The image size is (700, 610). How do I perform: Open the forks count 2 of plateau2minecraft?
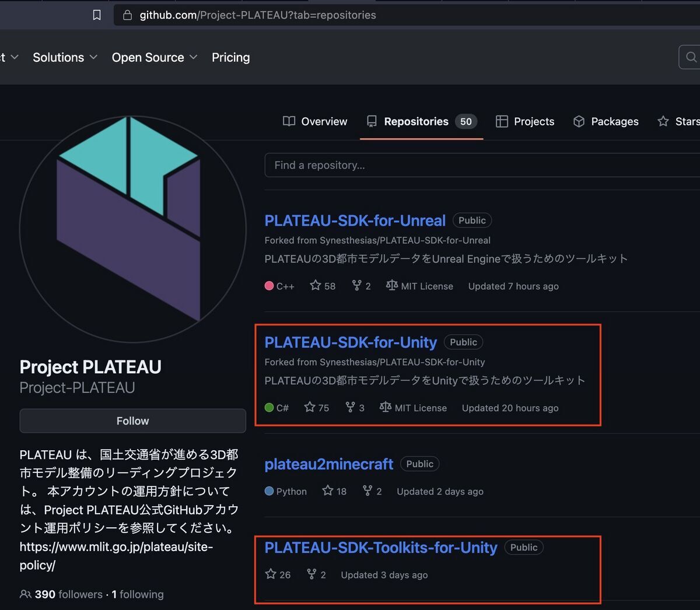click(x=372, y=491)
